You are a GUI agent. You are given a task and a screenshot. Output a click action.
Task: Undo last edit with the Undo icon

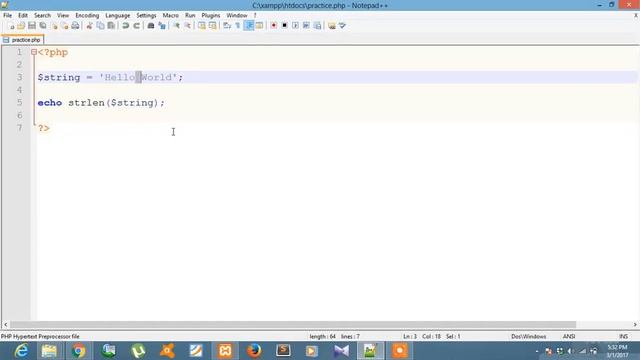[x=126, y=26]
